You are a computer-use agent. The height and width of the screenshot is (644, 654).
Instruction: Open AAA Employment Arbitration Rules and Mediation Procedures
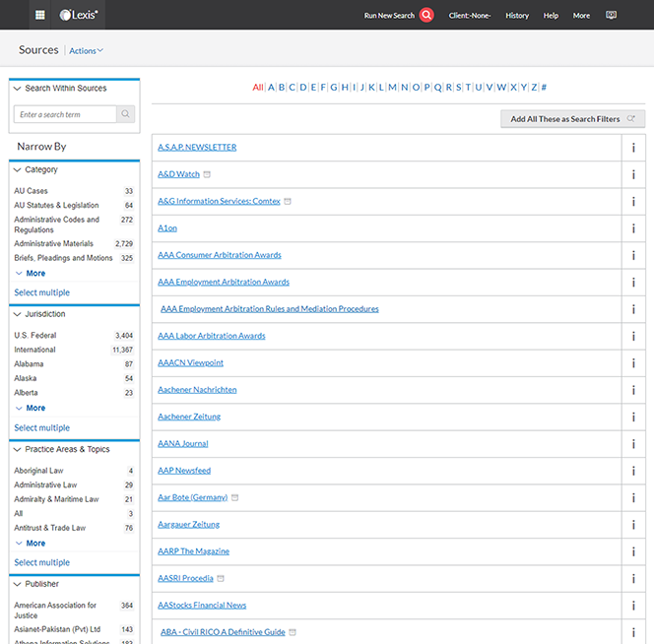coord(270,308)
